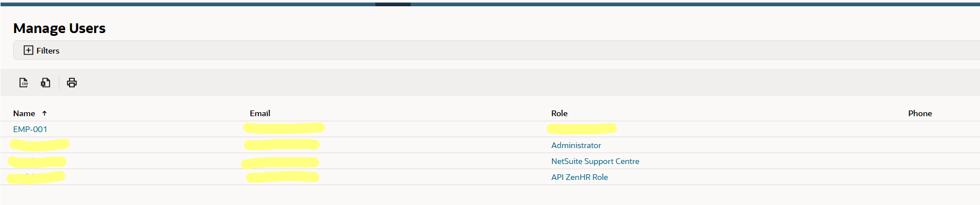Sort by the Name column header
The width and height of the screenshot is (980, 205).
24,113
